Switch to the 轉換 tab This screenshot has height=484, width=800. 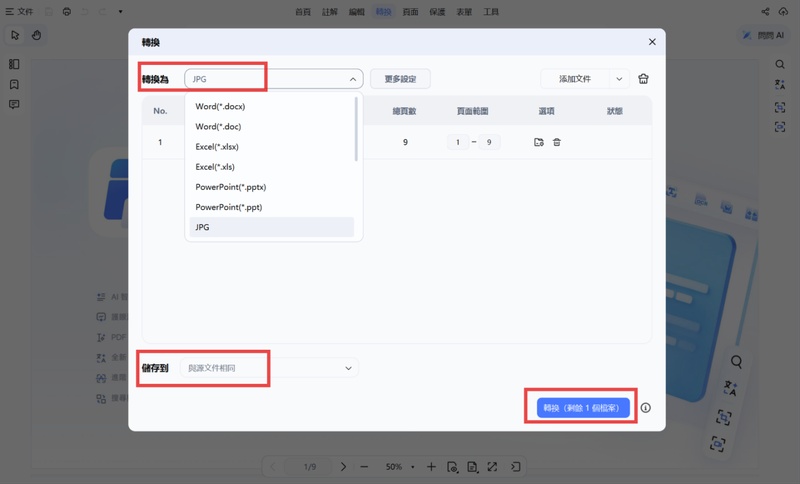pyautogui.click(x=384, y=12)
